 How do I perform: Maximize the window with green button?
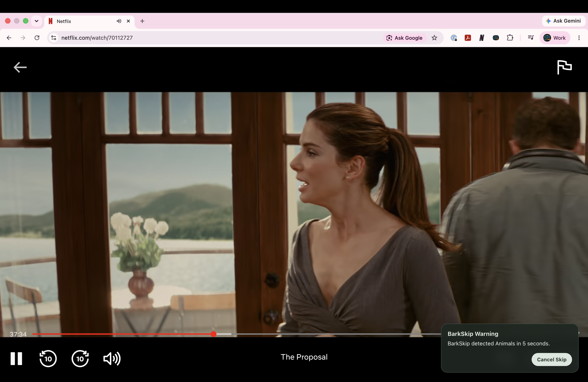[x=26, y=21]
